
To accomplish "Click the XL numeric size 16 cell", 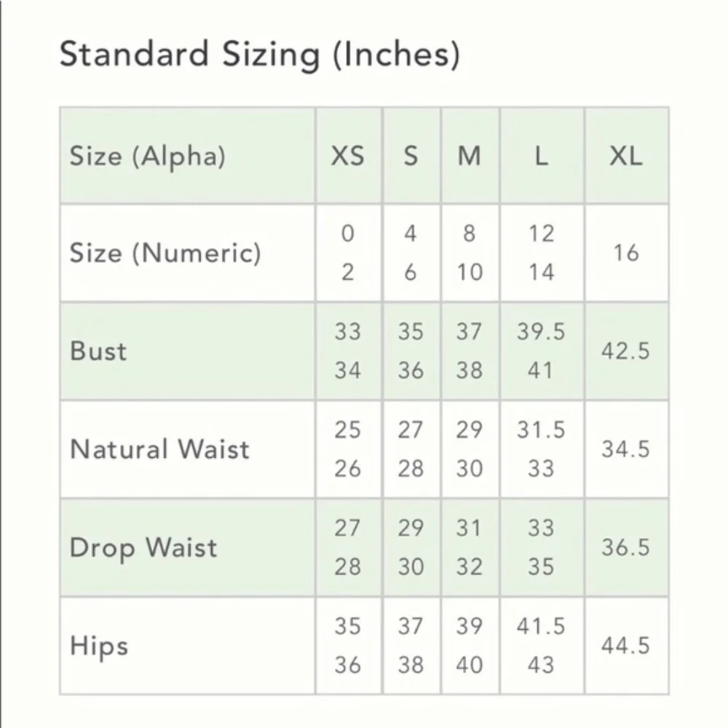I will 626,253.
